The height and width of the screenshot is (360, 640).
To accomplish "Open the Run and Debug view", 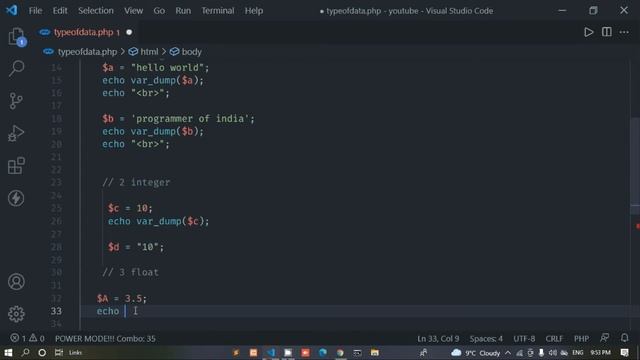I will [x=16, y=133].
